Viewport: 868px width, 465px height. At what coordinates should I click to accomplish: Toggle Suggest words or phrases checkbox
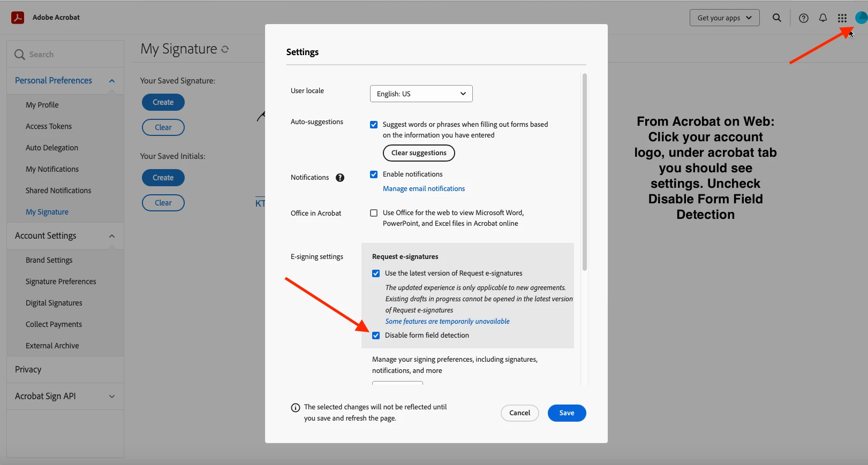click(x=374, y=125)
